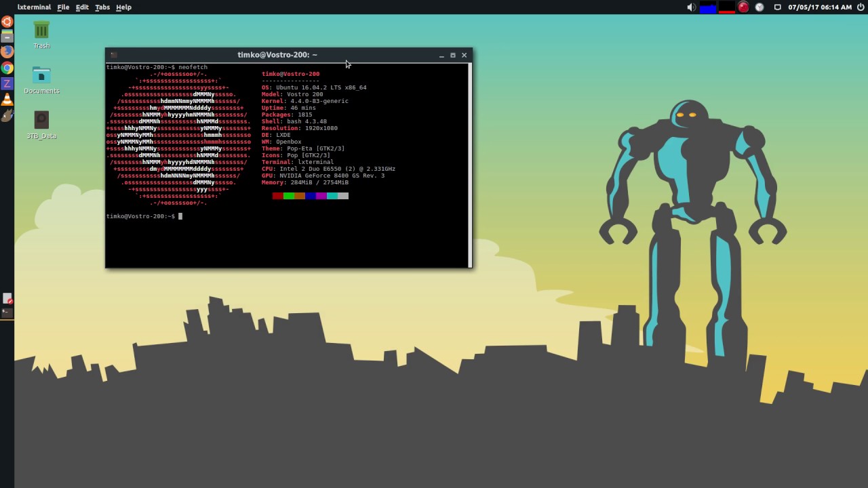Open the Ubuntu launcher at top of dock

7,22
